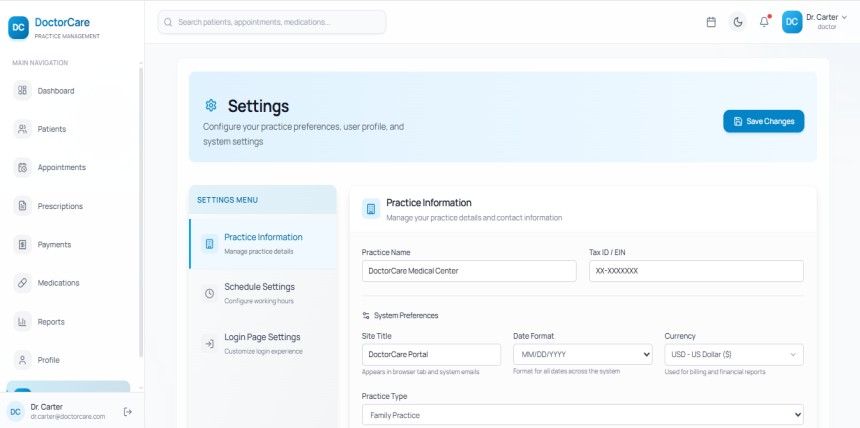
Task: Click the Reports chart icon
Action: point(23,322)
